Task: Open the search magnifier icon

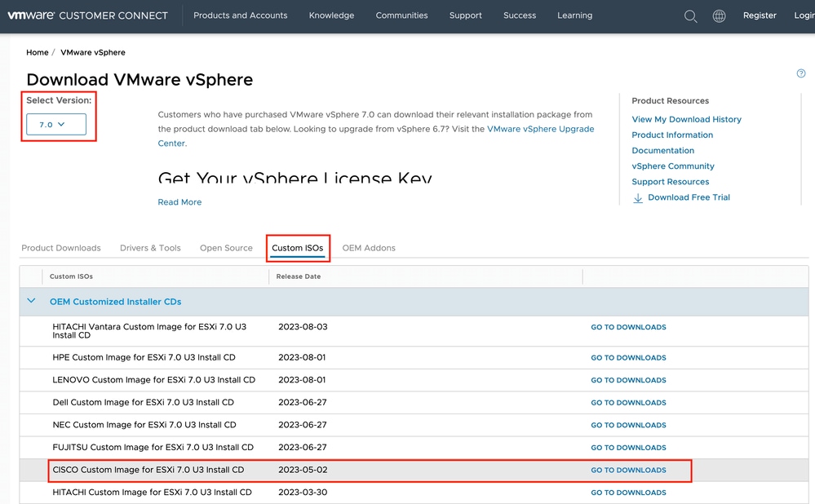Action: 690,16
